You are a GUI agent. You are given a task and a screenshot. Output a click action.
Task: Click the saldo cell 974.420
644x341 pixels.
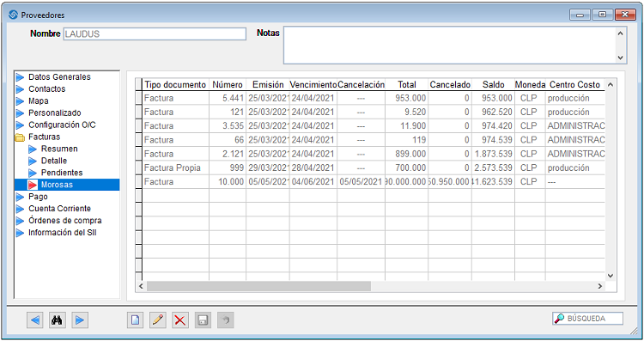click(x=493, y=126)
